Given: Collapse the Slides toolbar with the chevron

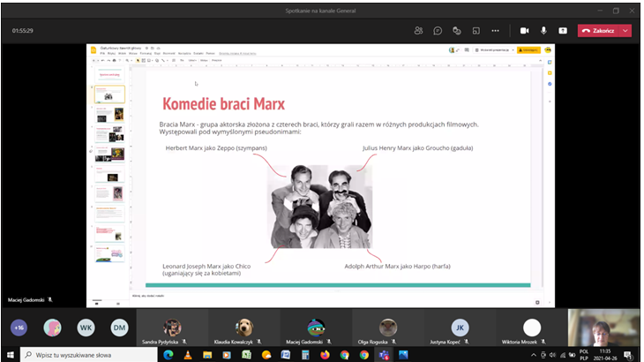Looking at the screenshot, I should 541,60.
